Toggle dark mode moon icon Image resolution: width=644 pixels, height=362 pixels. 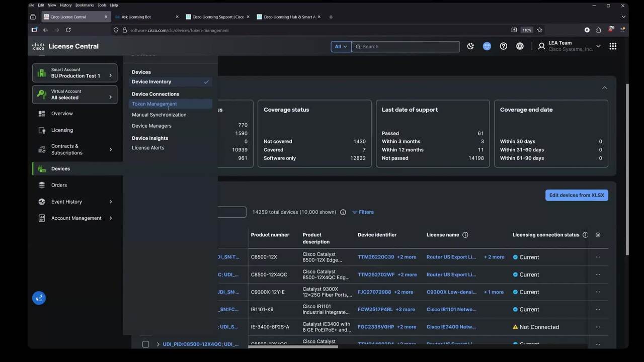470,46
